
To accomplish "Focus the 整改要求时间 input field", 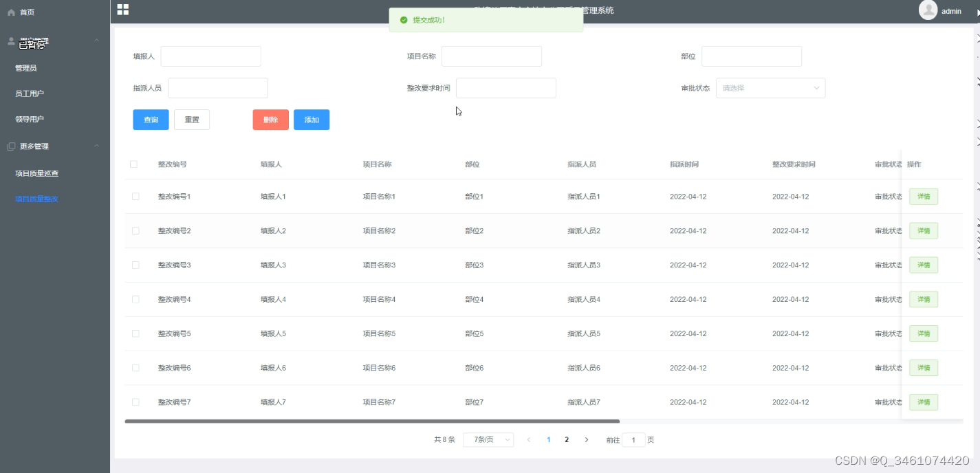I will pos(506,88).
